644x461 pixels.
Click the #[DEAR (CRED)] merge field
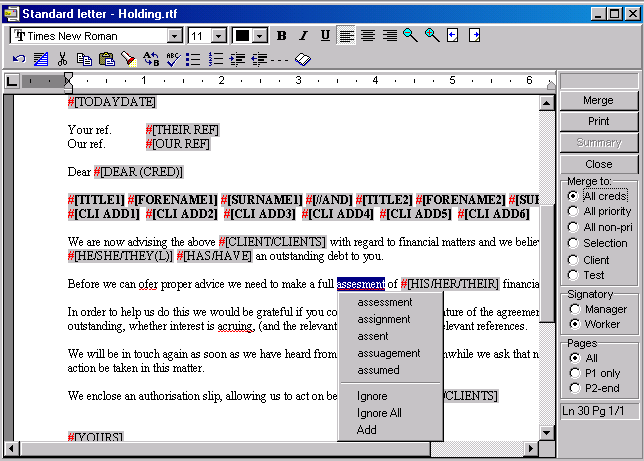(x=138, y=172)
